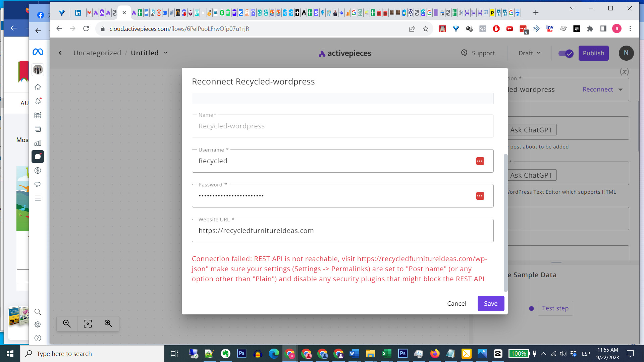Screen dimensions: 644x362
Task: Open the settings gear in Meta sidebar
Action: [x=38, y=324]
